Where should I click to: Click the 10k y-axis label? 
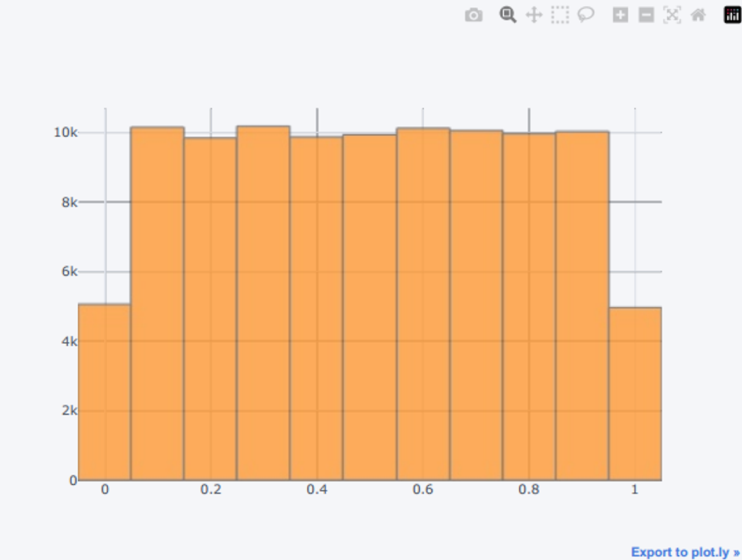pyautogui.click(x=66, y=133)
